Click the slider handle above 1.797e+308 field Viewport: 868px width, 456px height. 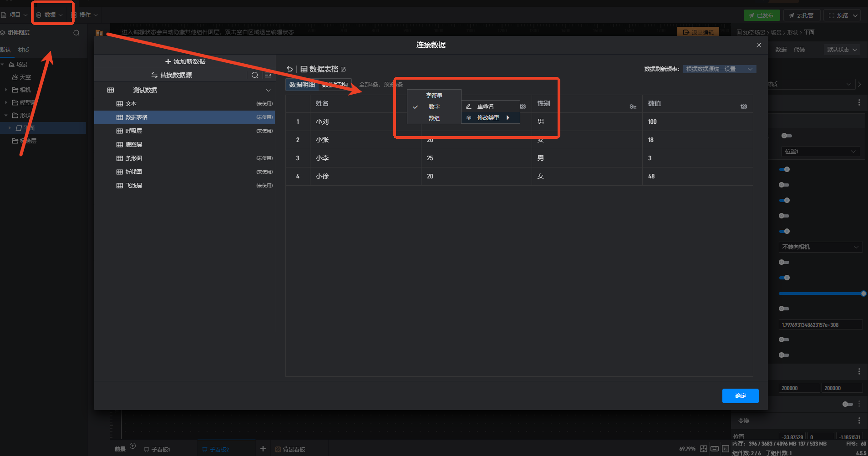point(863,294)
